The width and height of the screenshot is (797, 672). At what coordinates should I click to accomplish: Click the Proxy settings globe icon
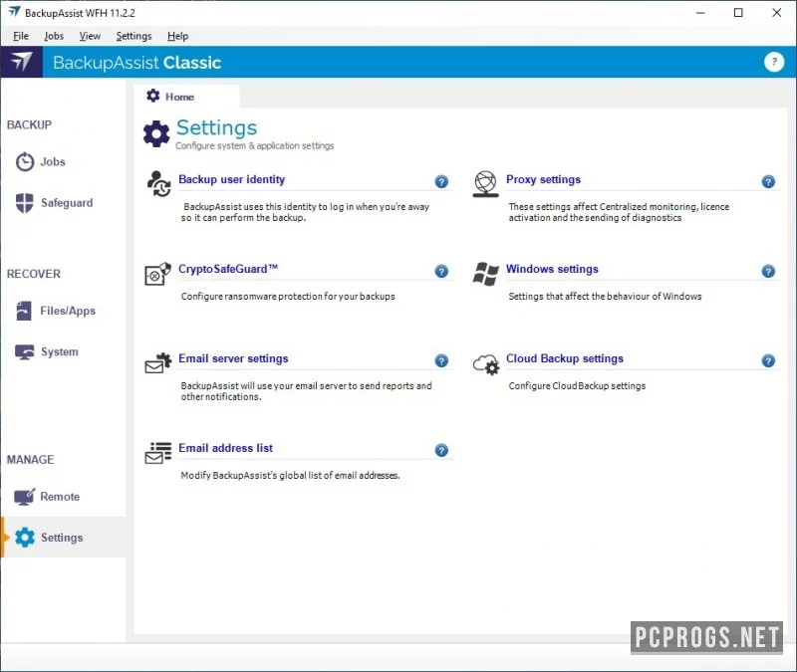(x=485, y=184)
